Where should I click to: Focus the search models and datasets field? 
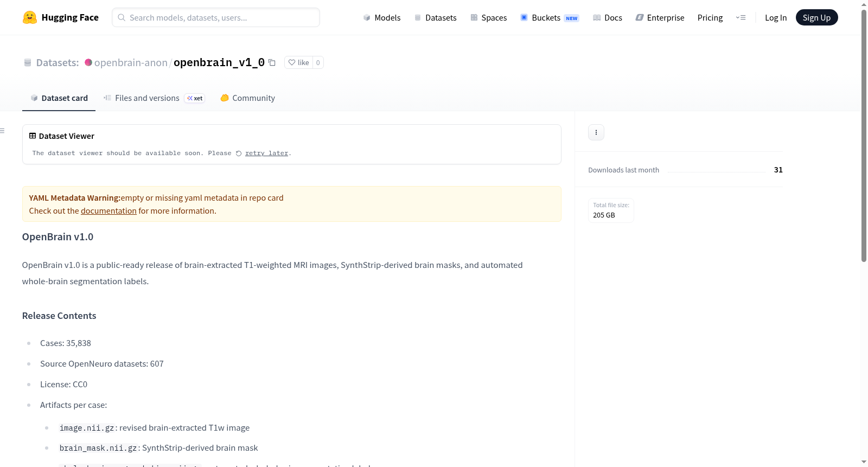216,17
